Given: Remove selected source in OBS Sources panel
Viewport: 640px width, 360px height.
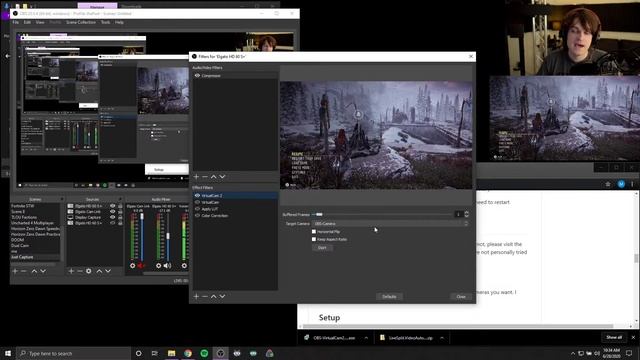Looking at the screenshot, I should 80,271.
